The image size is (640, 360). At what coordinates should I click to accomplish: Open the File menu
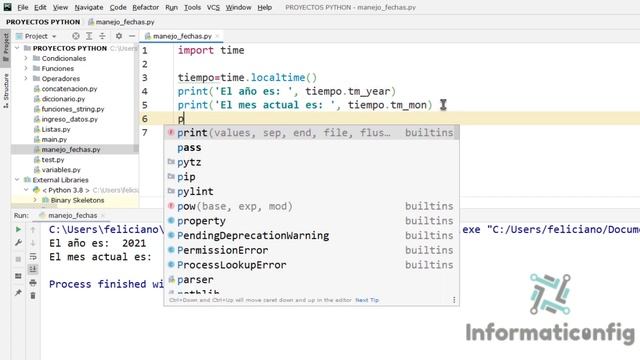pyautogui.click(x=22, y=7)
